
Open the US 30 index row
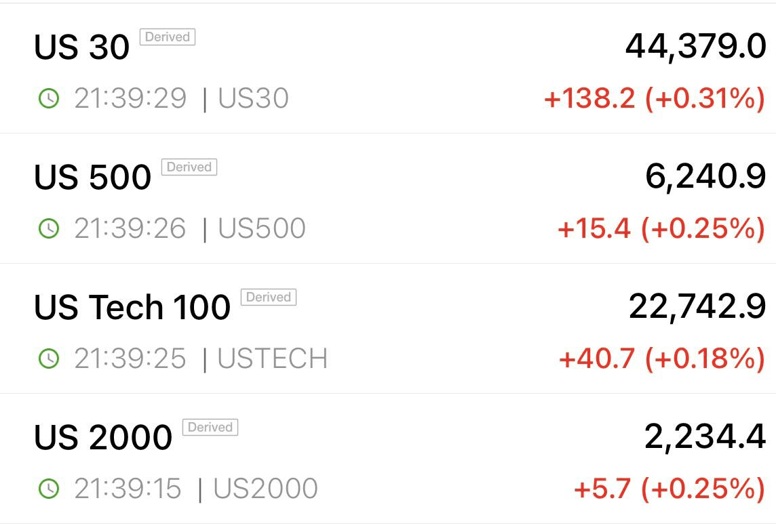coord(388,68)
